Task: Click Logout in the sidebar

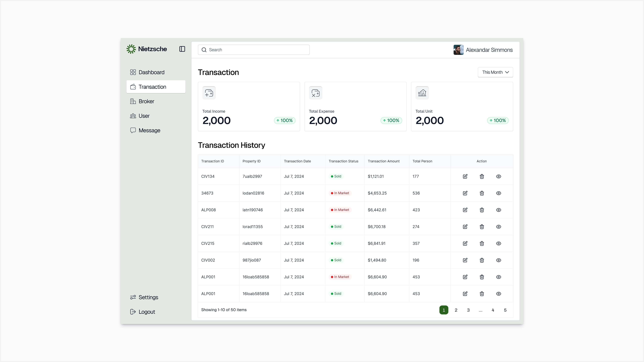Action: [x=147, y=312]
